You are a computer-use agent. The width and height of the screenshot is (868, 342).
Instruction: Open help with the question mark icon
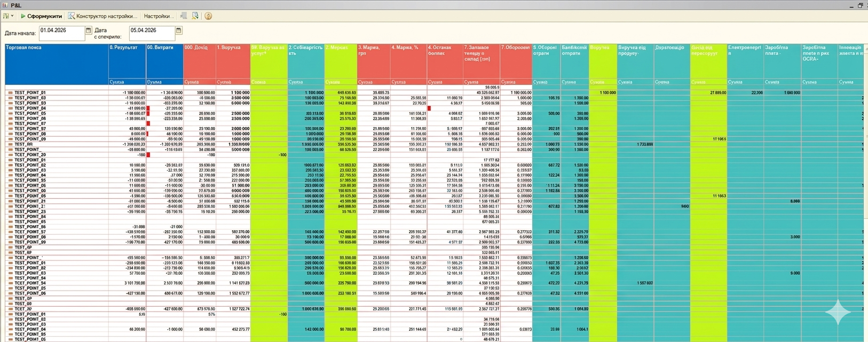(x=208, y=16)
